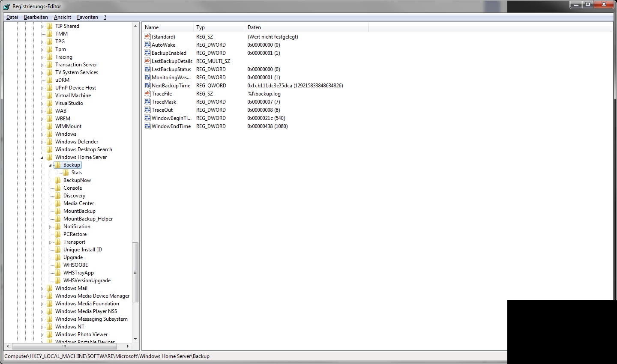Click the Registry Editor title bar icon
The width and height of the screenshot is (617, 364).
[6, 6]
